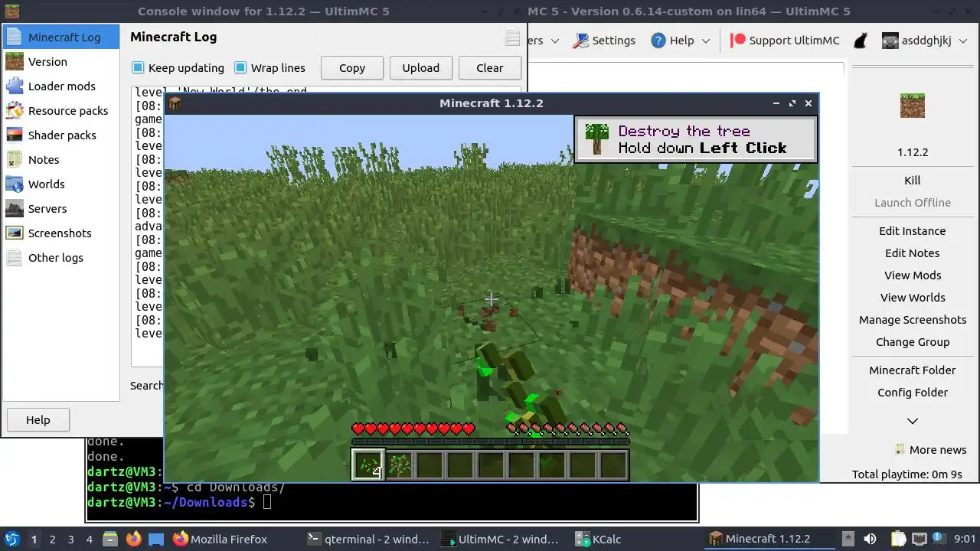Click the Servers icon in sidebar
The width and height of the screenshot is (980, 551).
(x=15, y=208)
